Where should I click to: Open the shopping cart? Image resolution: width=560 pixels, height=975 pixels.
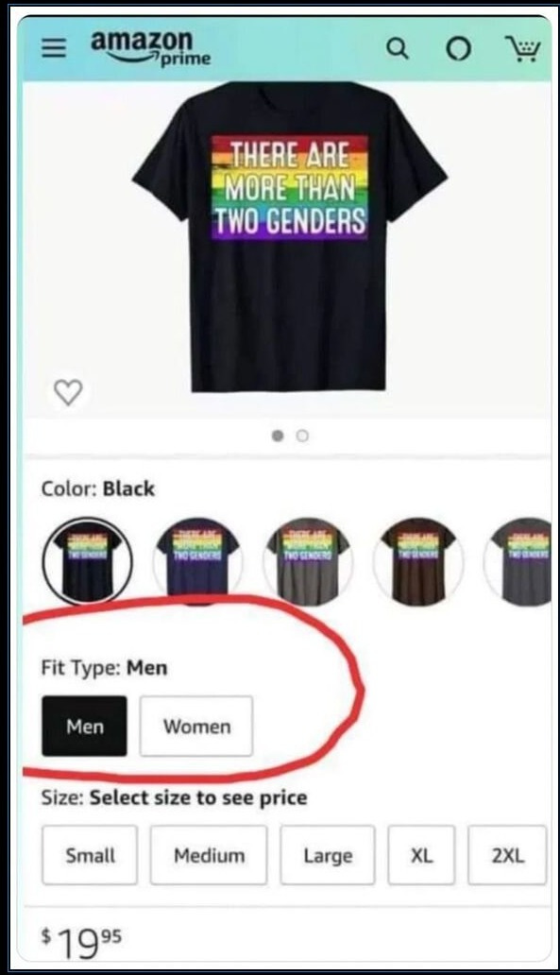click(x=523, y=48)
